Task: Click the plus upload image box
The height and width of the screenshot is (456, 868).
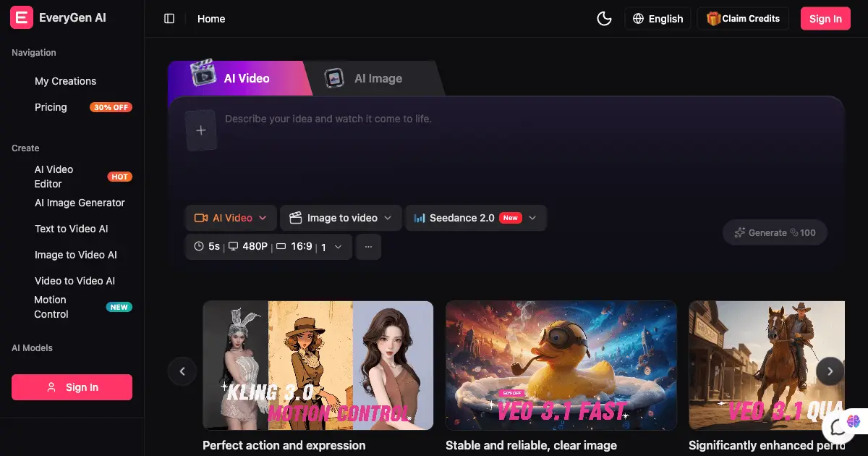Action: [201, 130]
